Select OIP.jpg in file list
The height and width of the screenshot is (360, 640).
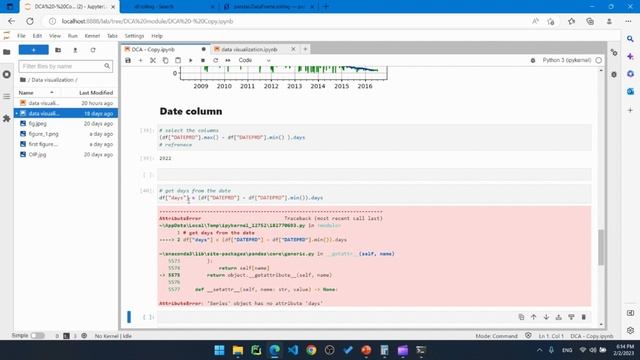66,155
